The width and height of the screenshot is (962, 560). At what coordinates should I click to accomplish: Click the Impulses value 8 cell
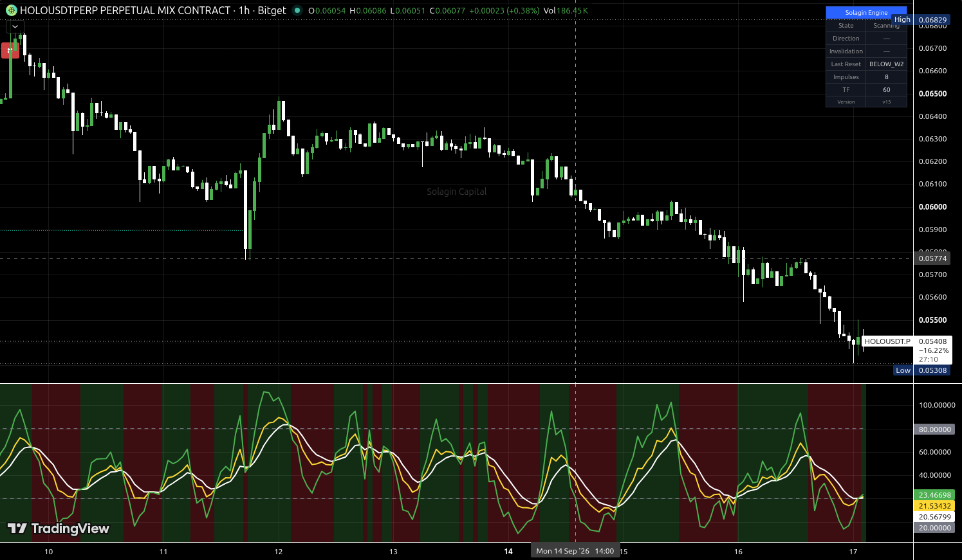click(x=886, y=77)
